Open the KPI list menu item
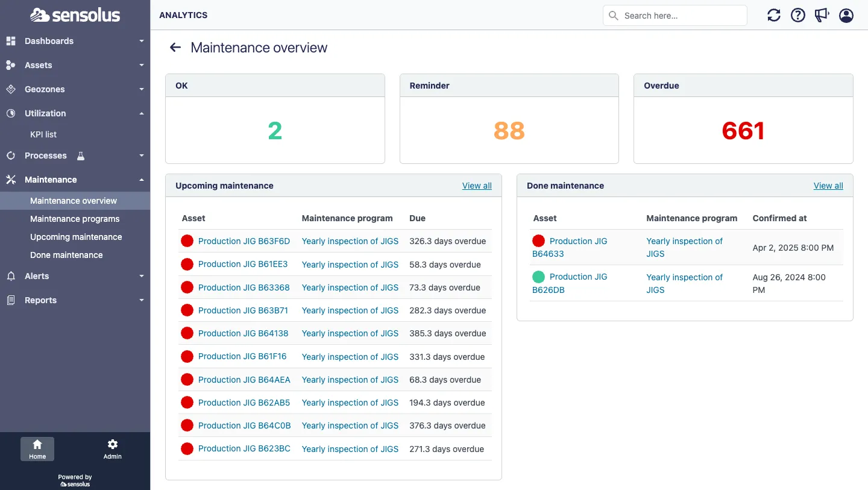The width and height of the screenshot is (868, 490). (43, 134)
